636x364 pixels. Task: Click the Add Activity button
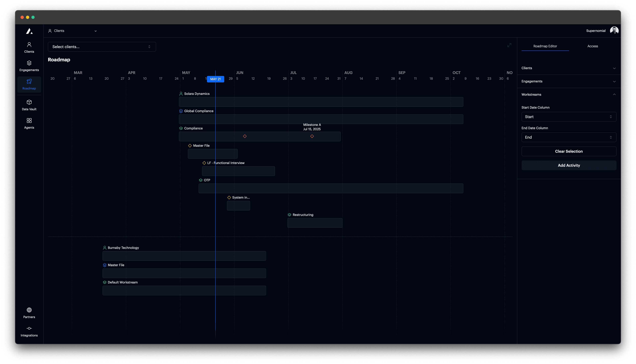[x=569, y=165]
